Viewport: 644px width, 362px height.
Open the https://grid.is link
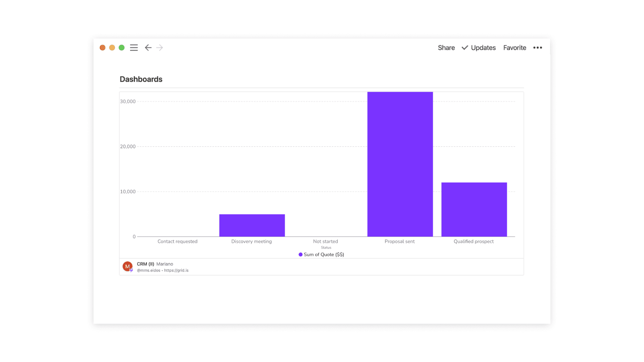pos(176,270)
